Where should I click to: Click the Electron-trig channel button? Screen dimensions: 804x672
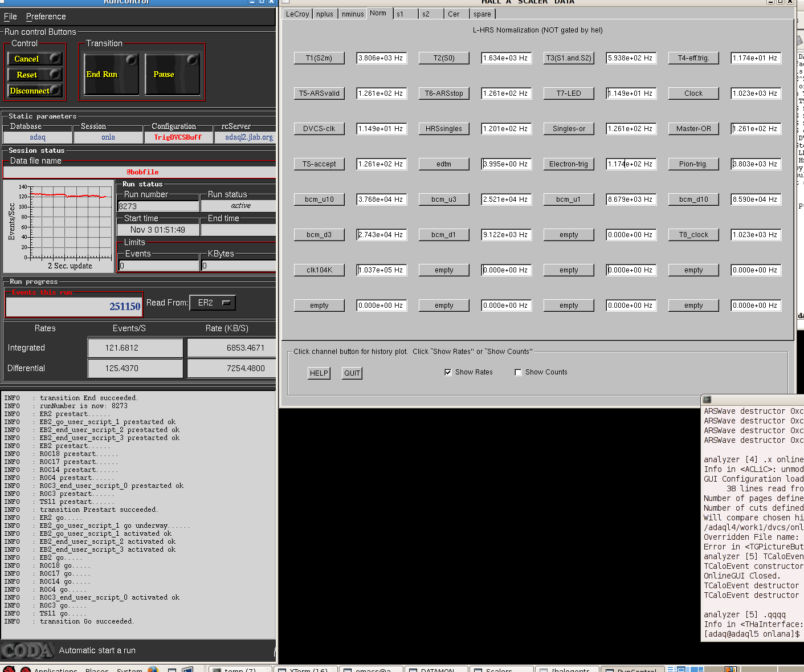click(x=569, y=164)
